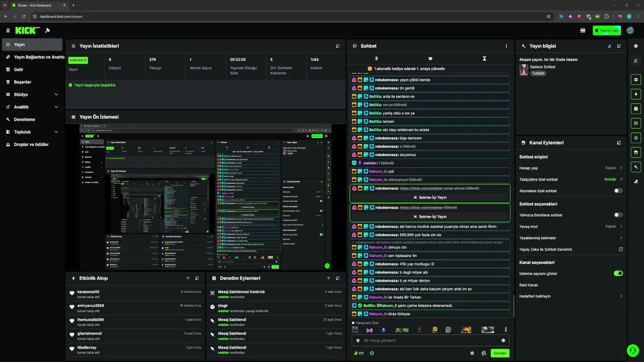
Task: Open chat settings gear beside Gönder
Action: tap(472, 353)
